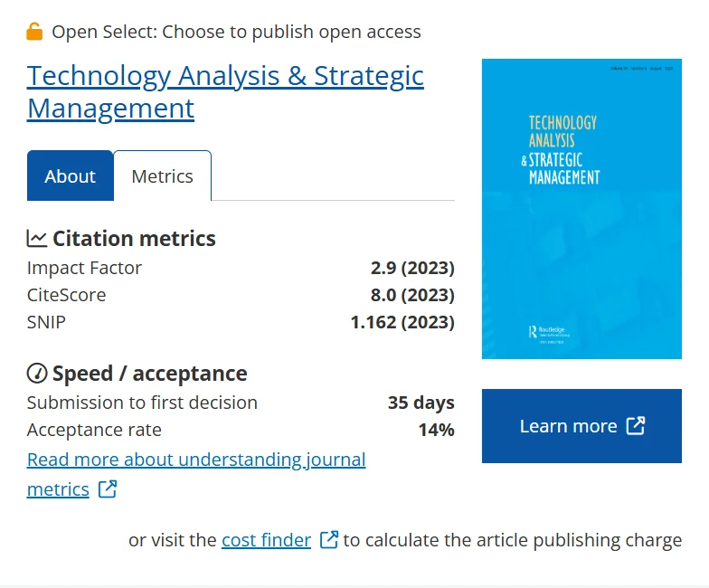Click the external link icon on Learn more

[x=635, y=425]
